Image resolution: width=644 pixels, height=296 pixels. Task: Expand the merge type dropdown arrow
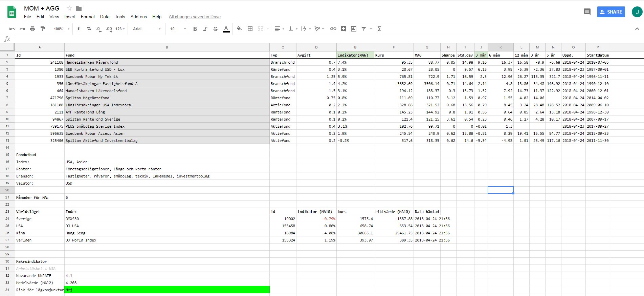[x=268, y=29]
